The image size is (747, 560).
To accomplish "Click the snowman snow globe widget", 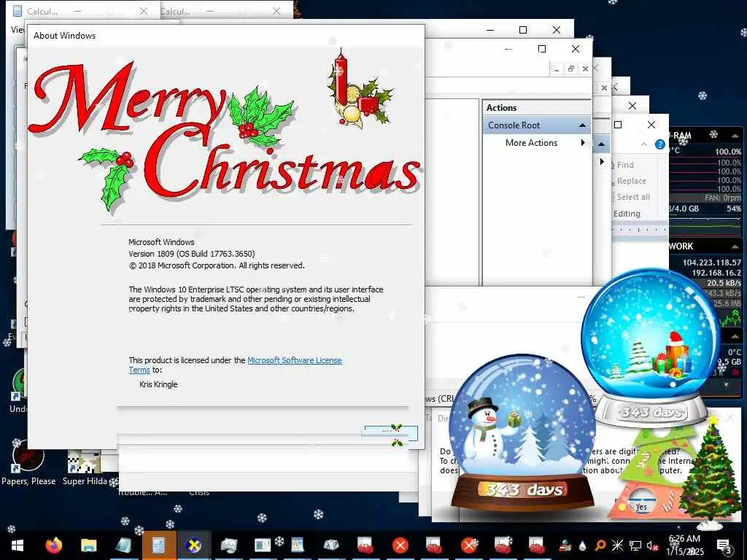I will coord(522,432).
